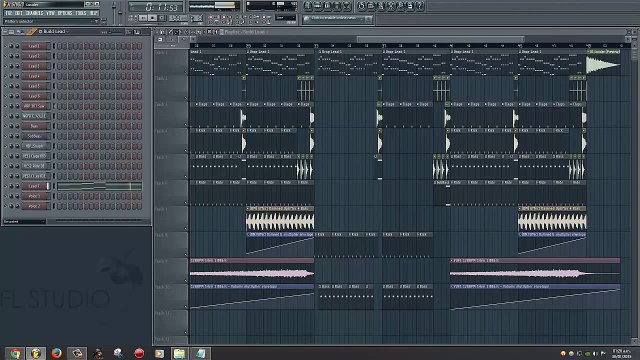Screen dimensions: 640x360
Task: Open Chrome from the taskbar
Action: point(15,353)
